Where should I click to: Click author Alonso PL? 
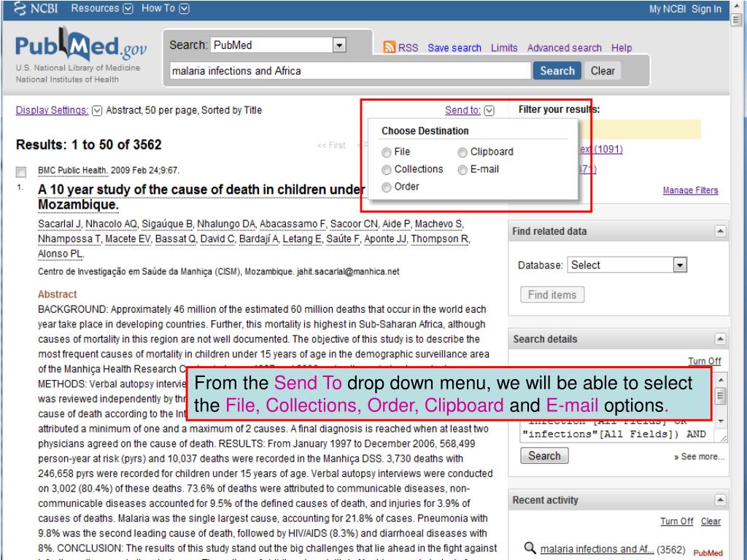tap(61, 254)
